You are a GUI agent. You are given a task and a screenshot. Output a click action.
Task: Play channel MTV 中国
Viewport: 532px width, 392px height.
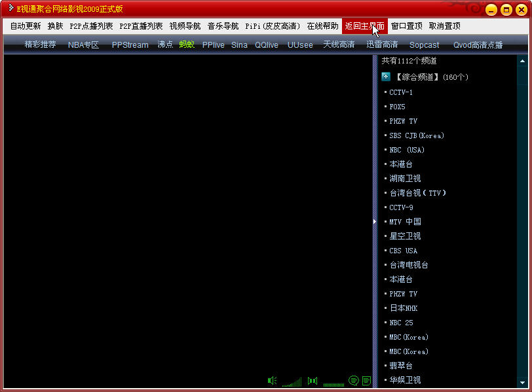pos(405,222)
